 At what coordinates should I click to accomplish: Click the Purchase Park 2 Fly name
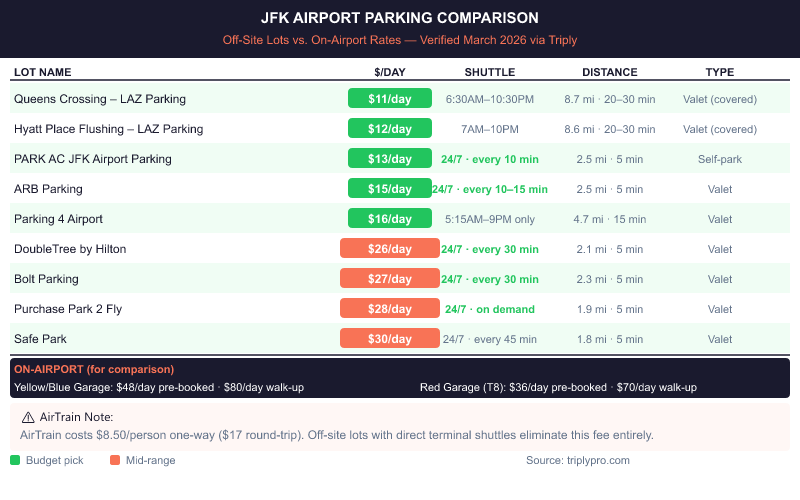click(68, 309)
